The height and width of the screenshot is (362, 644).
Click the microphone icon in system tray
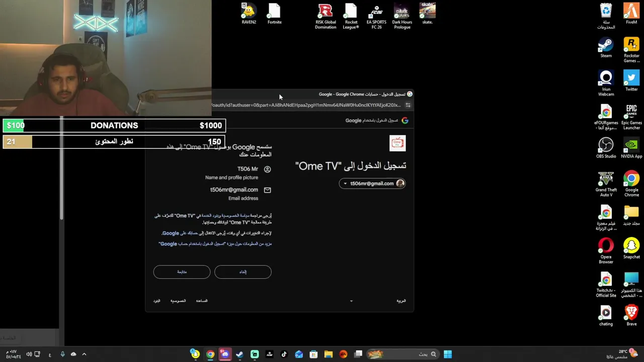[62, 354]
